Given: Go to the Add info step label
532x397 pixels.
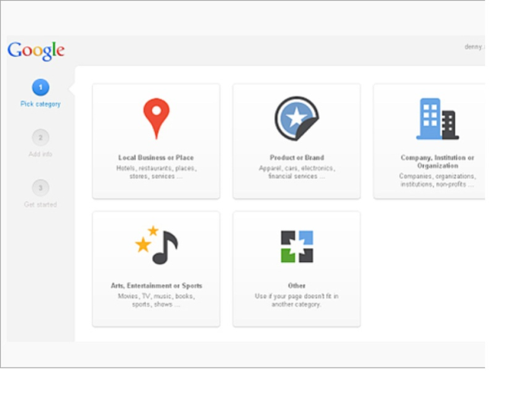Looking at the screenshot, I should [40, 154].
